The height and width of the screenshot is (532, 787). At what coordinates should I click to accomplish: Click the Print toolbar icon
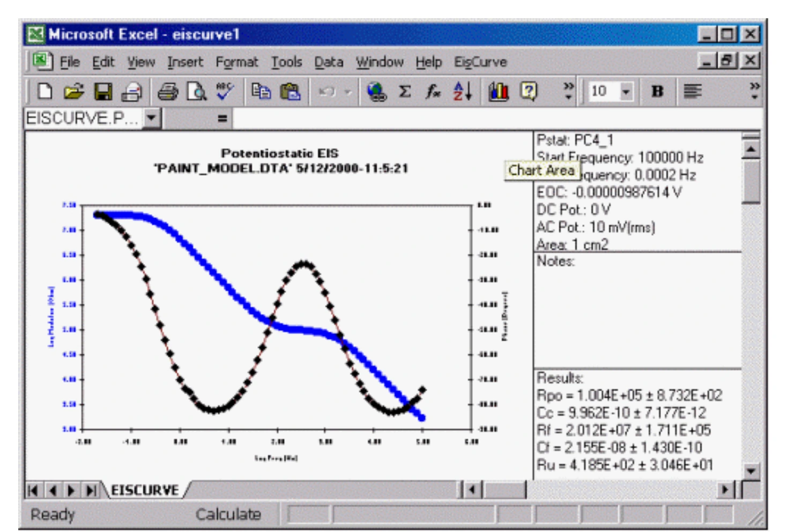coord(132,92)
